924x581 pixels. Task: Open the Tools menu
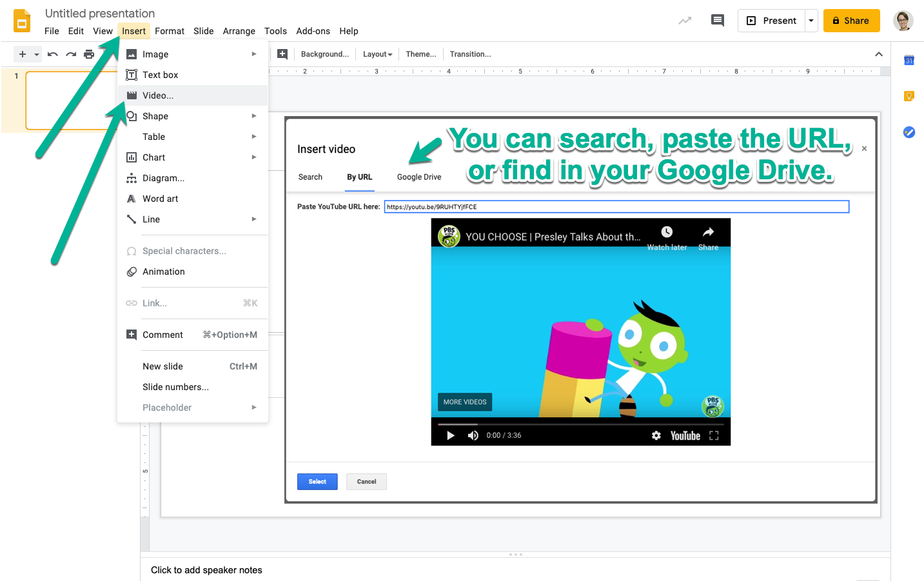[275, 31]
